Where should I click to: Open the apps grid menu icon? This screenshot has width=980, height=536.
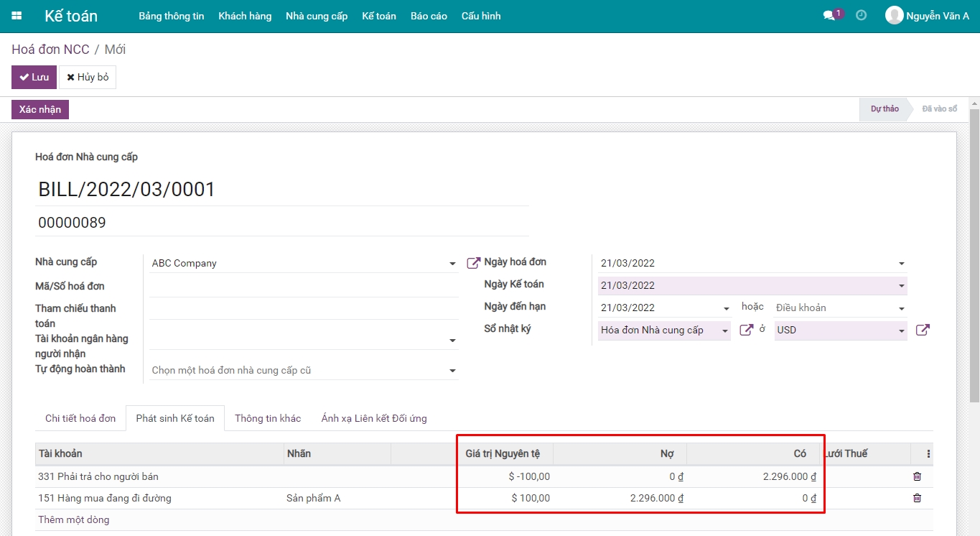click(17, 16)
